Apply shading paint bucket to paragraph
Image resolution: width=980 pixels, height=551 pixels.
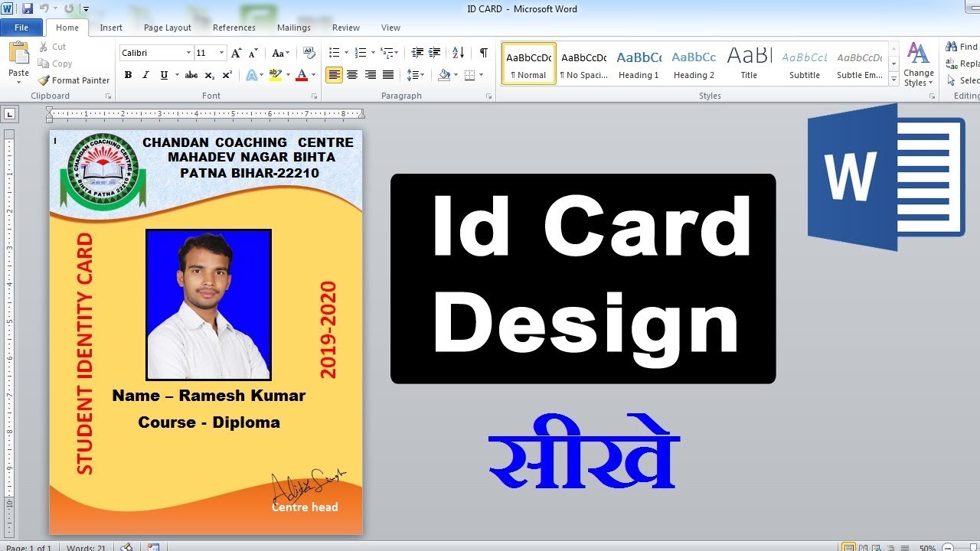tap(444, 75)
